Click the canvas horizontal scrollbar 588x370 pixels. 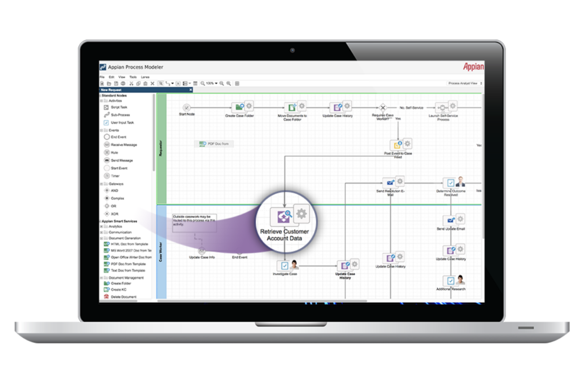click(263, 301)
